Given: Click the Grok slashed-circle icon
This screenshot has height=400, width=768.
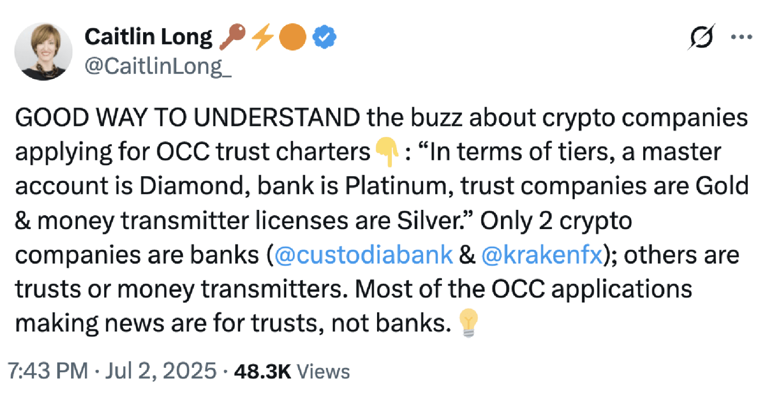Looking at the screenshot, I should [702, 36].
